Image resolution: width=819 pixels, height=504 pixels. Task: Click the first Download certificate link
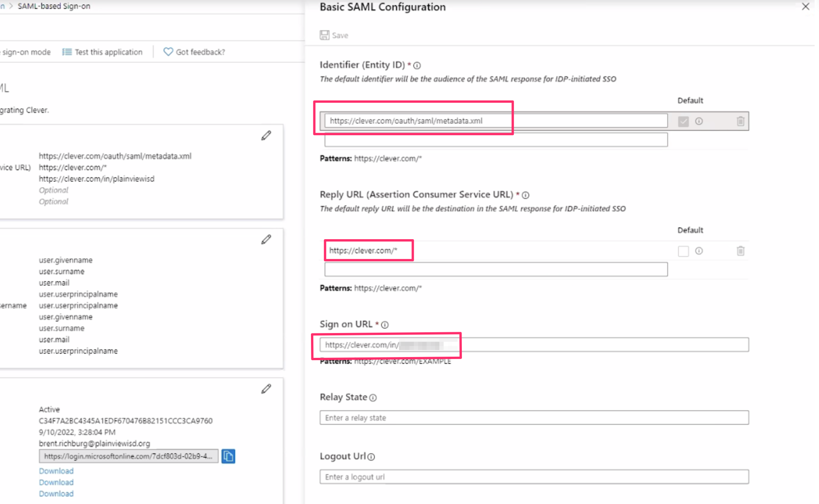56,471
